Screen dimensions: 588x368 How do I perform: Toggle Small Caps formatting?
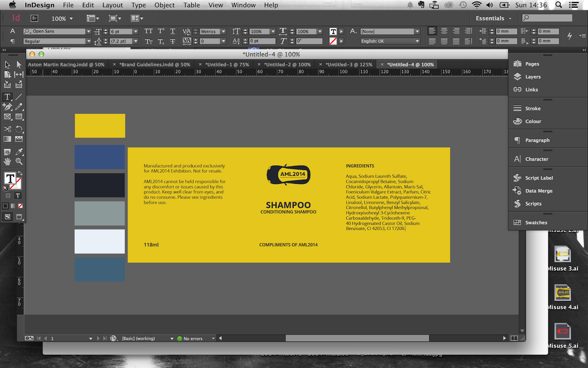[148, 41]
